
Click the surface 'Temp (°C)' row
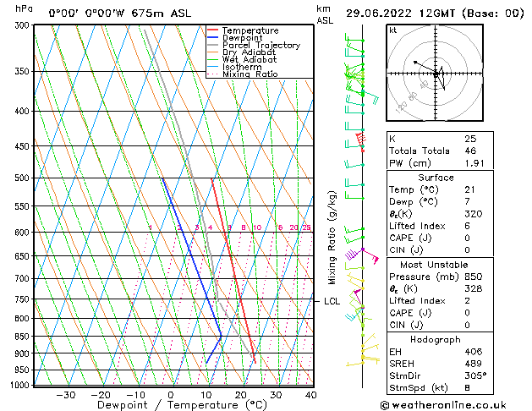440,189
